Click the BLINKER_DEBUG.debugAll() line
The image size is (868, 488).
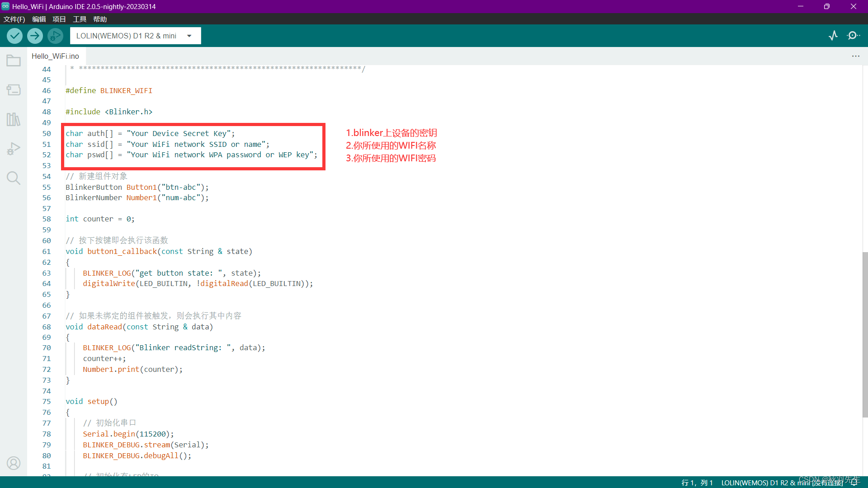click(x=137, y=455)
